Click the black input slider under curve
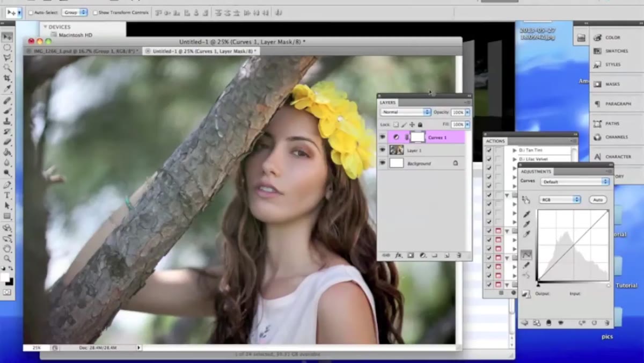The image size is (644, 363). pyautogui.click(x=538, y=285)
